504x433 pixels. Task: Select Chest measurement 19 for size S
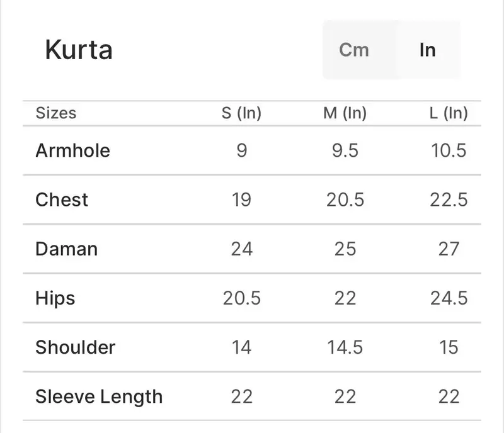pos(241,200)
